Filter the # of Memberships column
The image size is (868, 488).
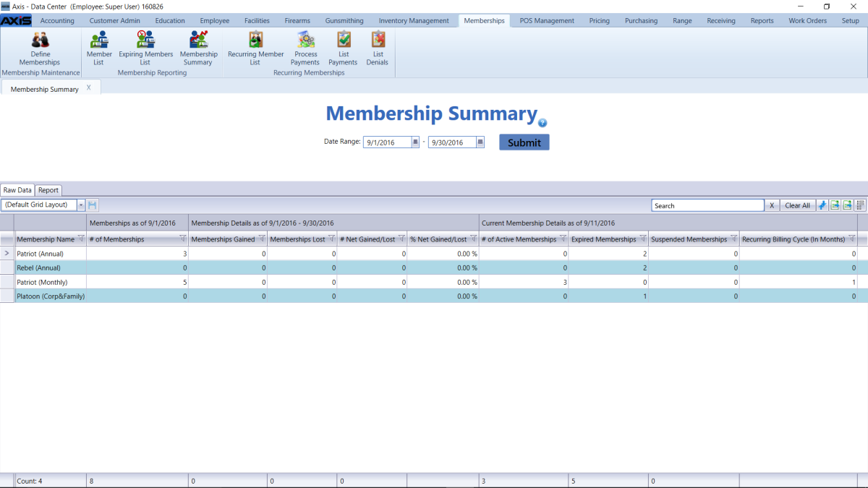click(x=183, y=239)
